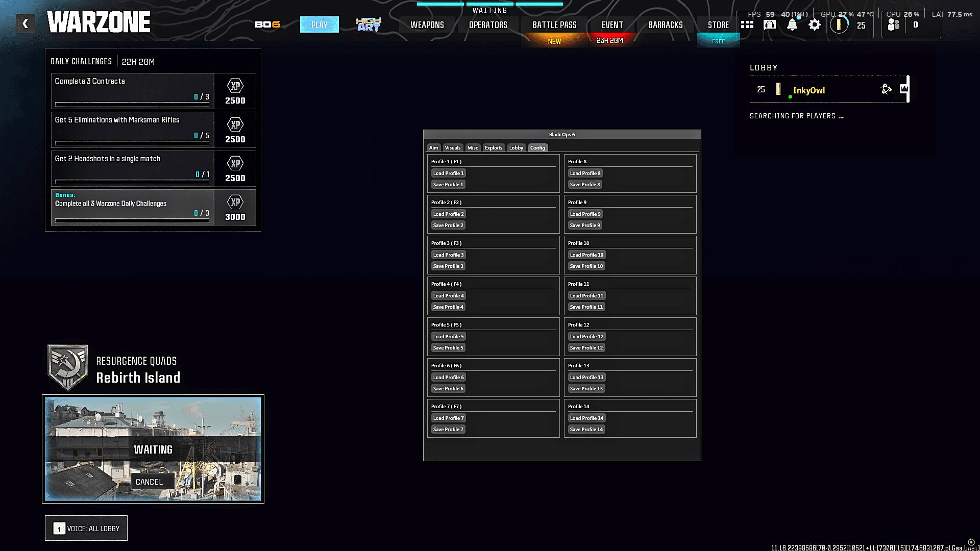Open the notifications bell icon

coord(792,24)
